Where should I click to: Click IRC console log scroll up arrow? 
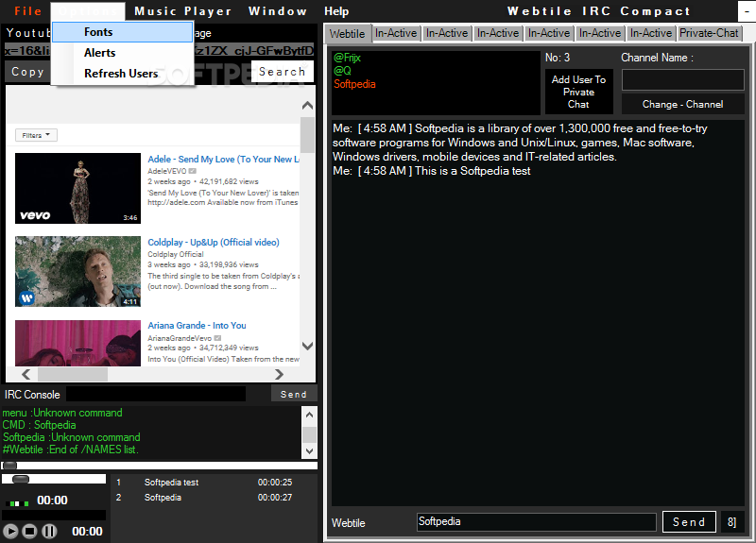coord(309,415)
